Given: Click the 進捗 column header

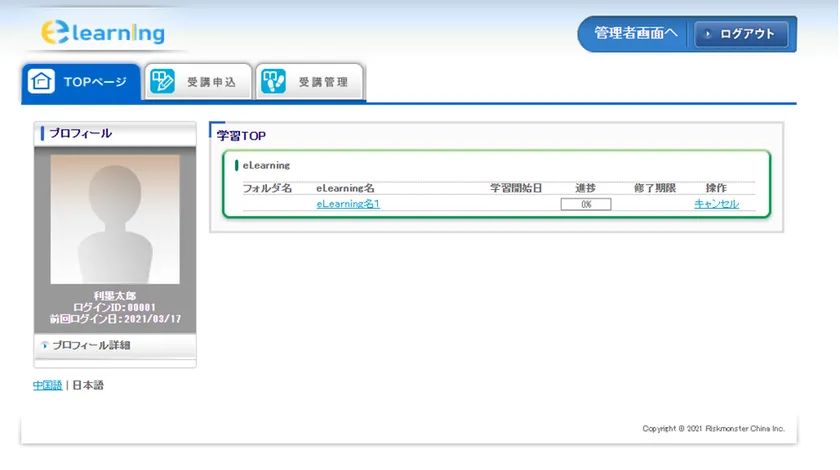Looking at the screenshot, I should (x=585, y=187).
